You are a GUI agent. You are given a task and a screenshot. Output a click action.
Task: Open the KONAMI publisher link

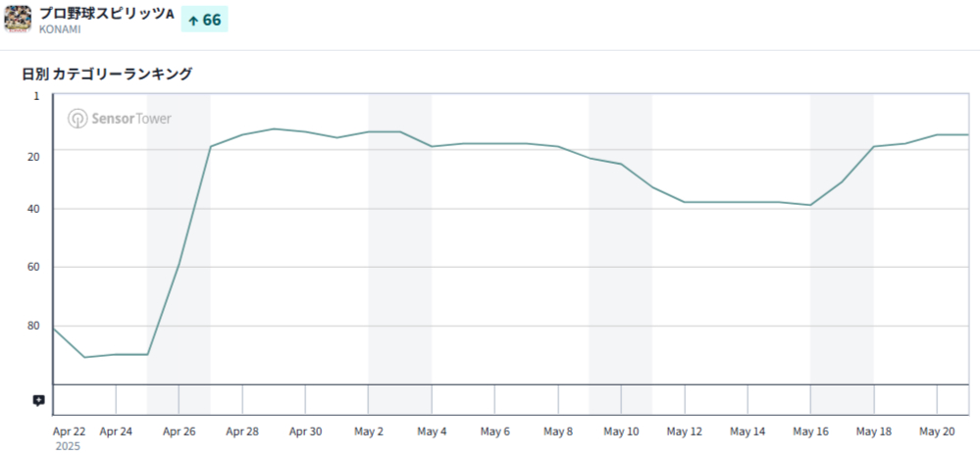pyautogui.click(x=60, y=29)
